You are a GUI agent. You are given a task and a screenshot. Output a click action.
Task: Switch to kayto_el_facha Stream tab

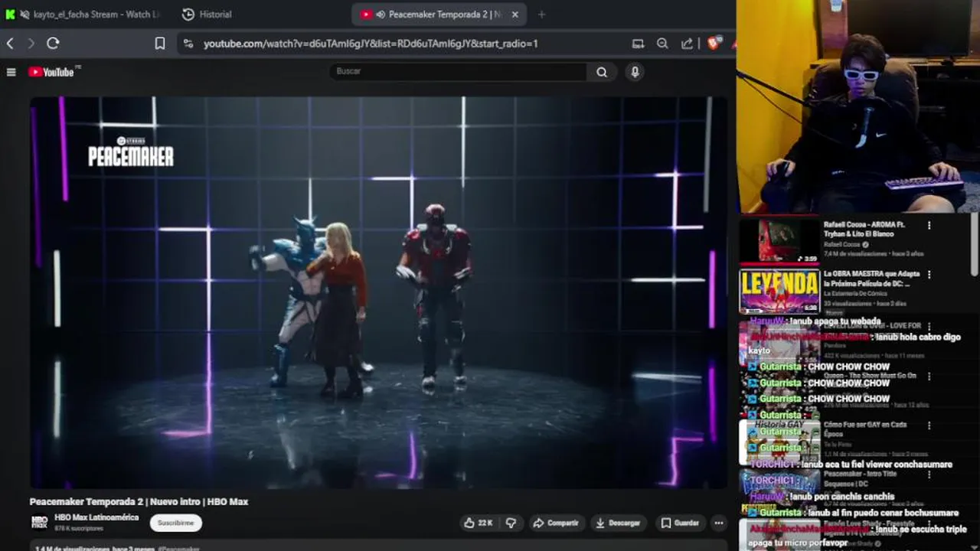84,15
